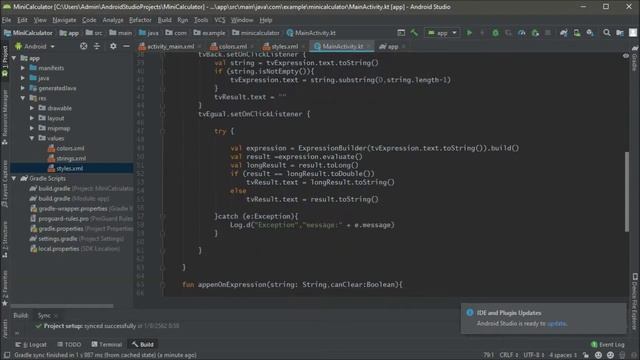Click the update link in notification
The width and height of the screenshot is (640, 360).
tap(557, 323)
